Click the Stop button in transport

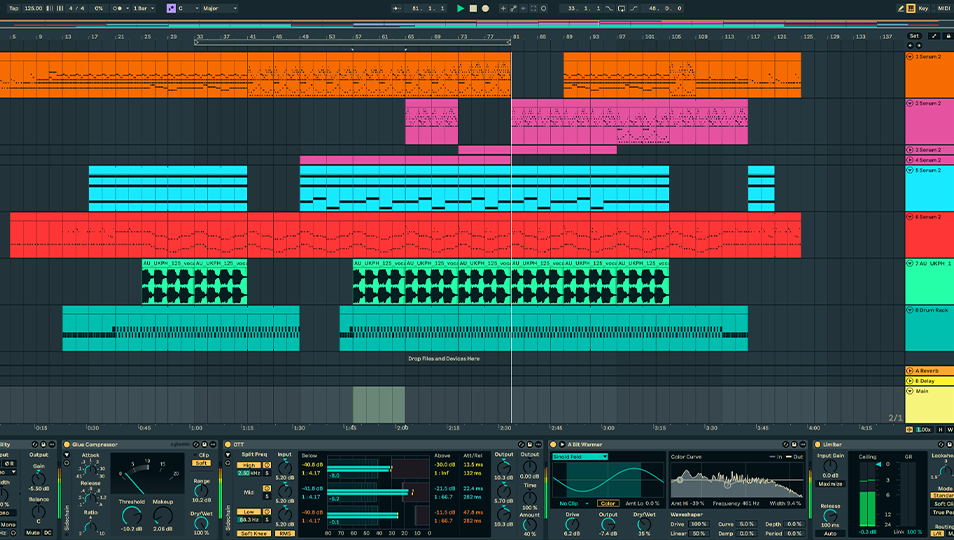pyautogui.click(x=473, y=8)
